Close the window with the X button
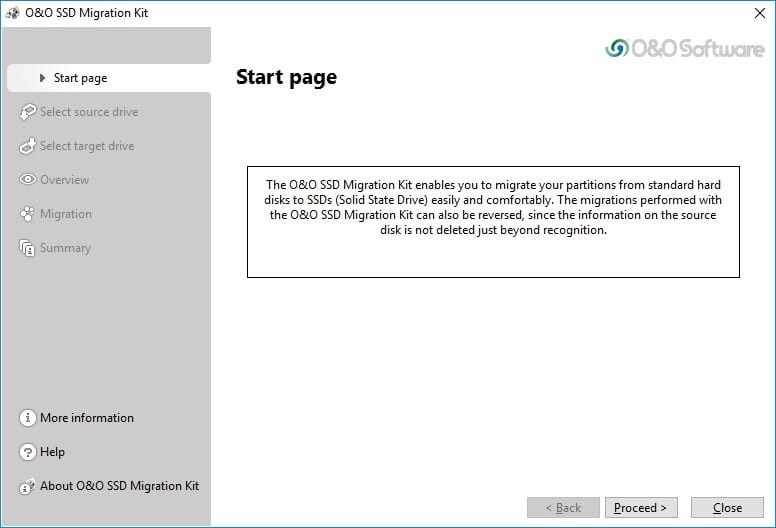This screenshot has height=528, width=776. 760,13
